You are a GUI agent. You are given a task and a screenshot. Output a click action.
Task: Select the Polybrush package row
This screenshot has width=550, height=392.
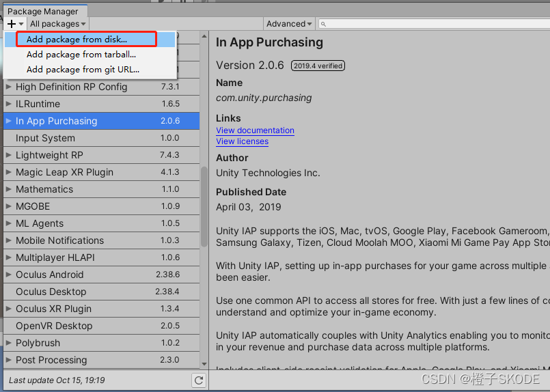click(101, 343)
